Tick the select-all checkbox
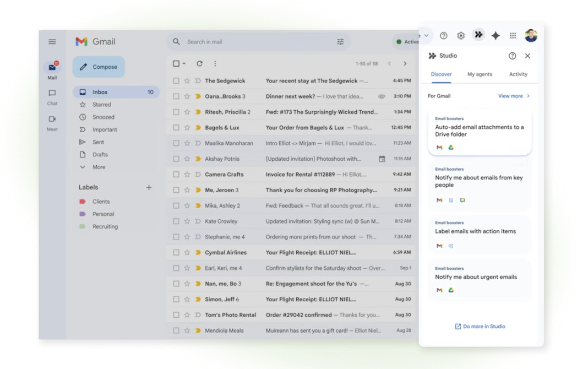 tap(176, 64)
